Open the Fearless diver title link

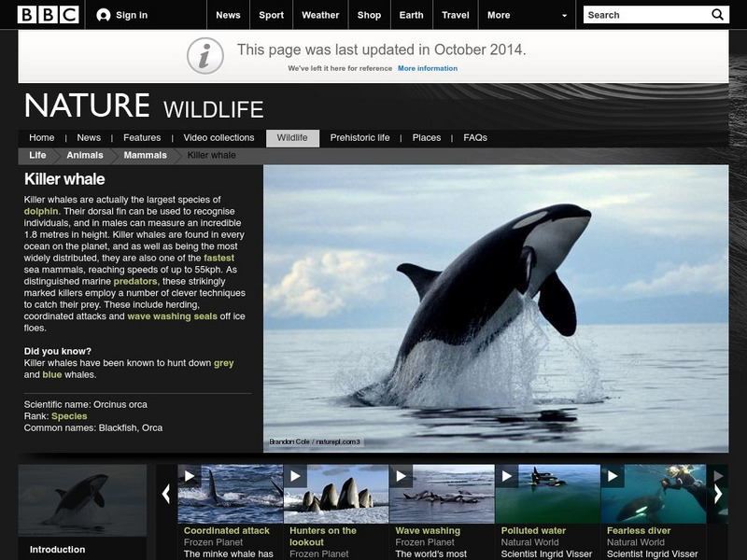(639, 530)
